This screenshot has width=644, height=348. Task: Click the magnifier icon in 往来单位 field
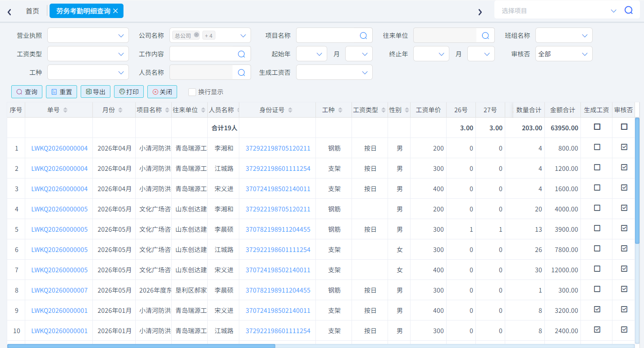click(x=485, y=35)
